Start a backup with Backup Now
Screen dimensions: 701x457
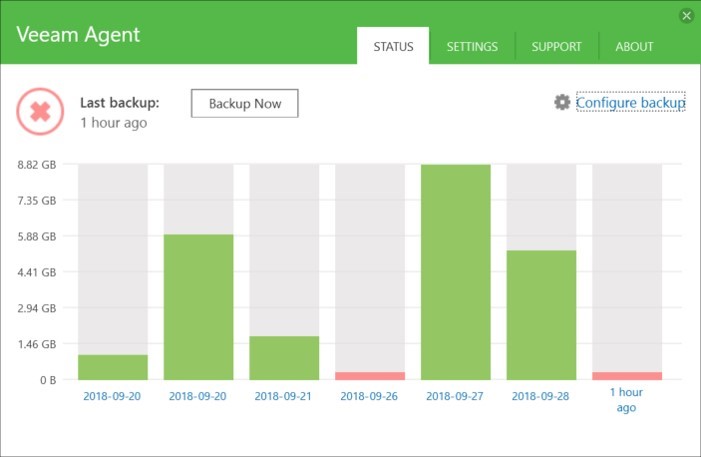coord(245,103)
